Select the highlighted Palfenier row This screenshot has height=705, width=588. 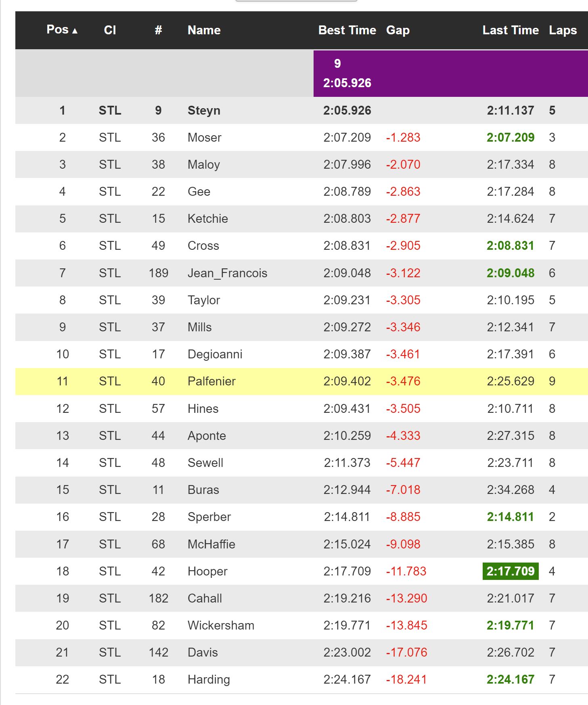(301, 381)
